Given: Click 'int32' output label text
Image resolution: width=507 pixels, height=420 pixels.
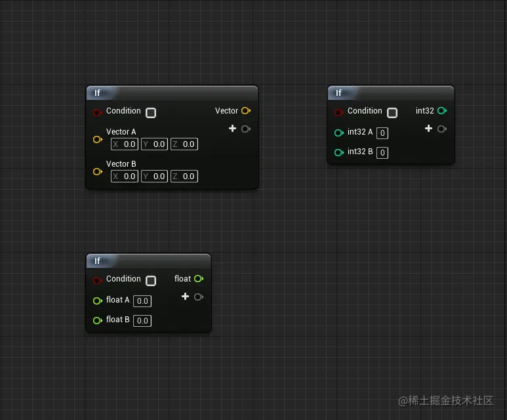Looking at the screenshot, I should click(x=424, y=111).
